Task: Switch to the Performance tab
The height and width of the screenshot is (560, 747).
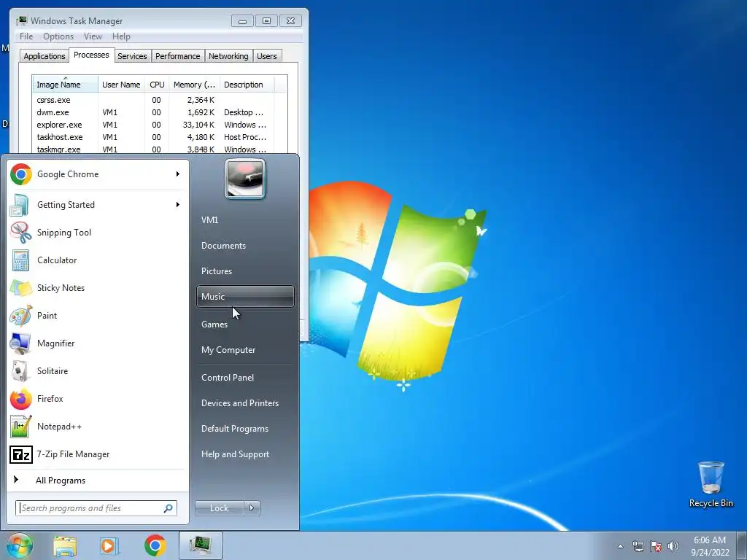Action: 178,56
